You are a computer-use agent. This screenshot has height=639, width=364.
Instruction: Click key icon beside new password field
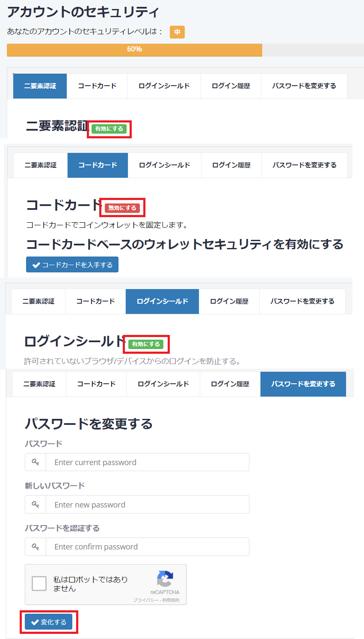[x=36, y=505]
